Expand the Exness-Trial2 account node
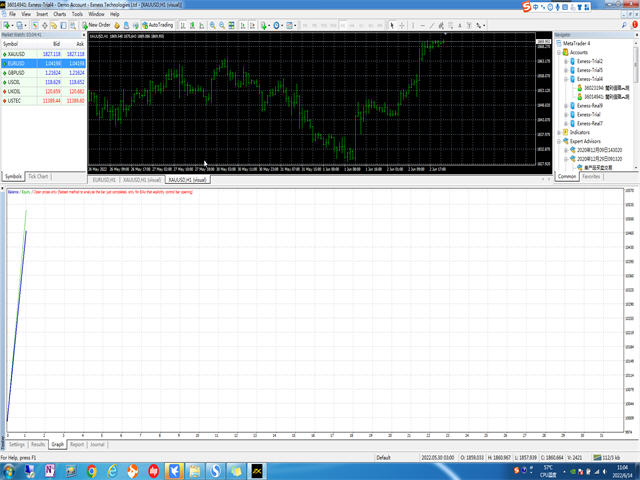 tap(566, 62)
